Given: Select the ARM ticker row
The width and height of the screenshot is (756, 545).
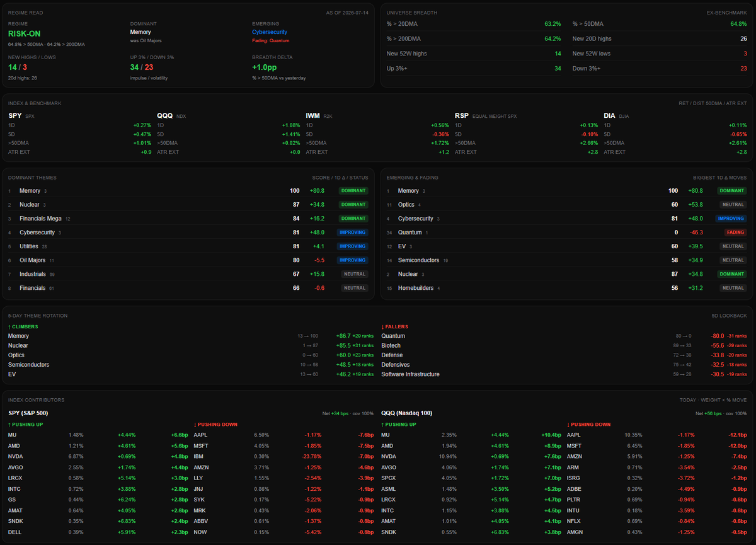Looking at the screenshot, I should tap(657, 468).
